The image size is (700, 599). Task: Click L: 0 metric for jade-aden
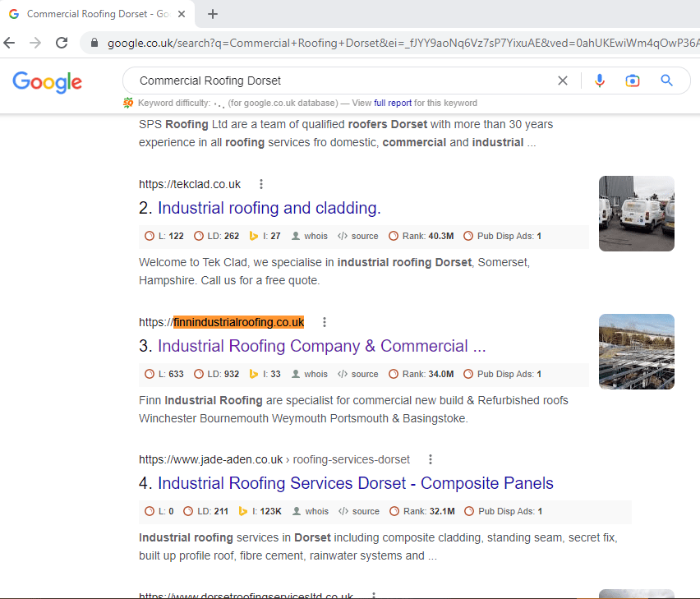click(159, 512)
